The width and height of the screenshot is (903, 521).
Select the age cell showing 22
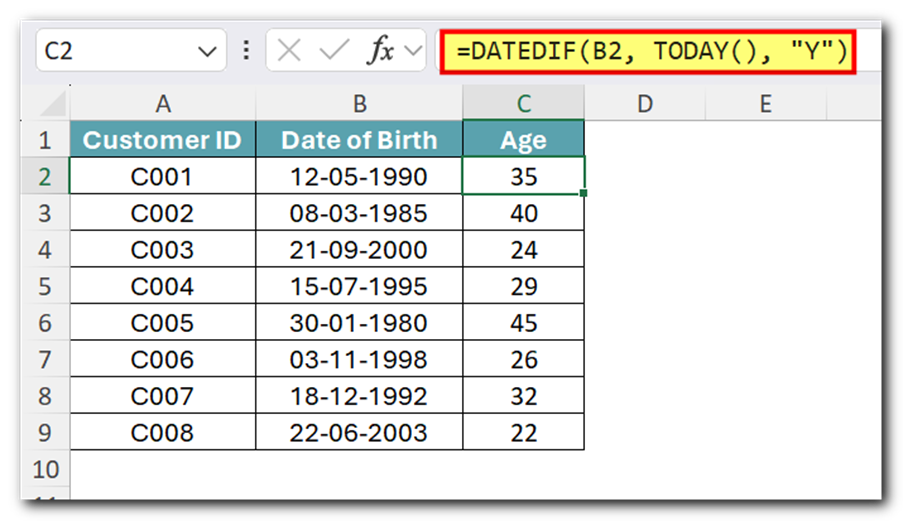pyautogui.click(x=523, y=432)
